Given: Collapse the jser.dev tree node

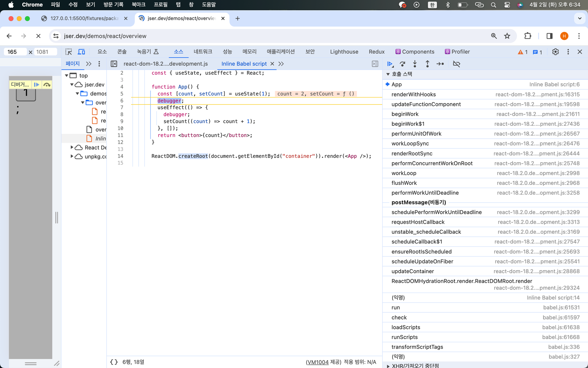Looking at the screenshot, I should 72,85.
